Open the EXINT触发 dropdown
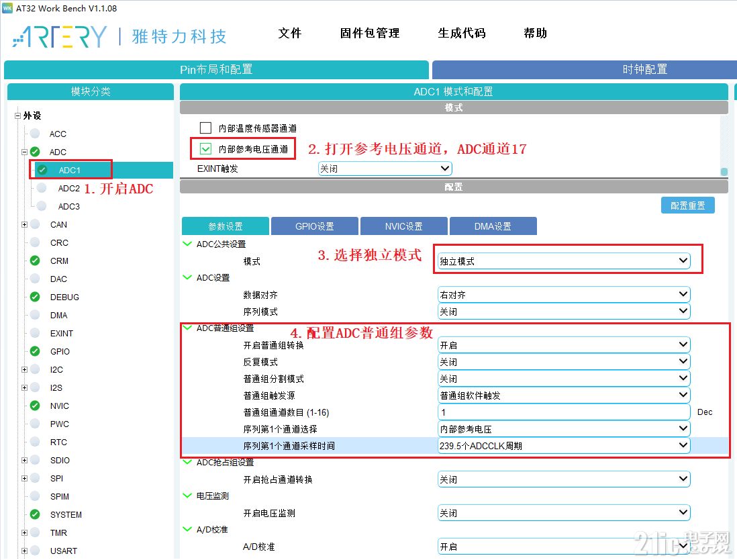Image resolution: width=737 pixels, height=560 pixels. pyautogui.click(x=385, y=169)
